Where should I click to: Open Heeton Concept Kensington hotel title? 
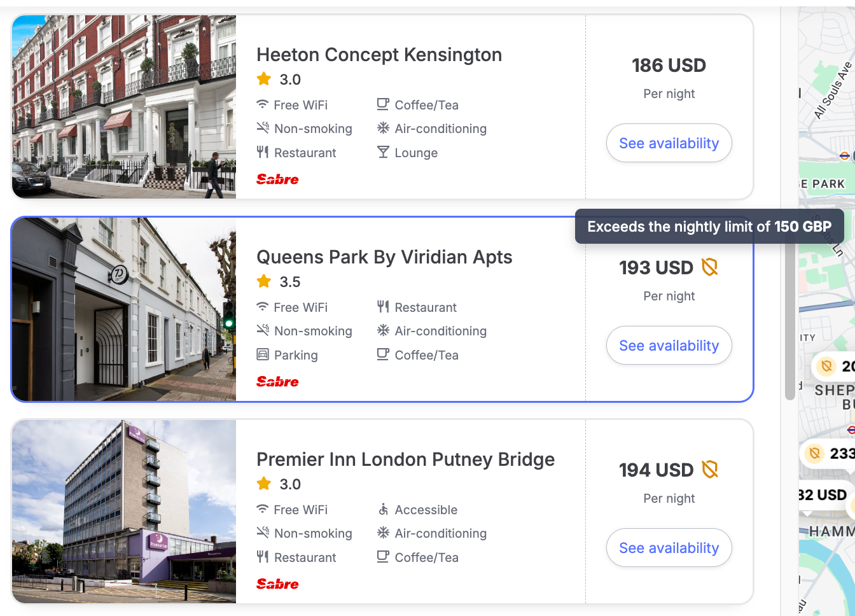pyautogui.click(x=379, y=55)
